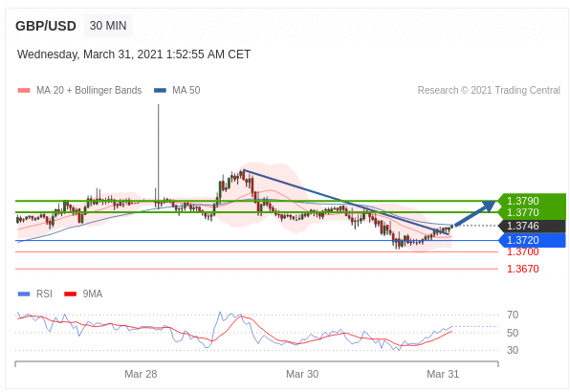
Task: Toggle the MA 50 legend entry
Action: [177, 90]
